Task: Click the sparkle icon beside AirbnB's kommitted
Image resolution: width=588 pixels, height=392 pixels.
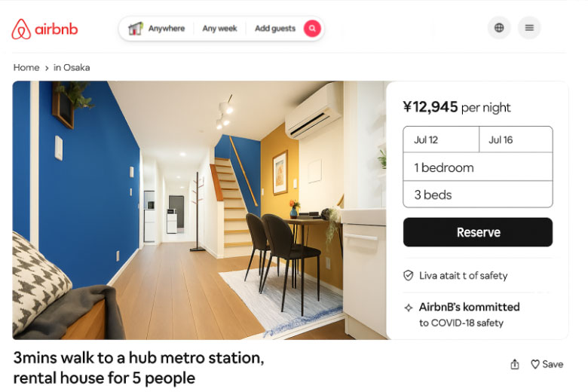Action: click(x=408, y=308)
